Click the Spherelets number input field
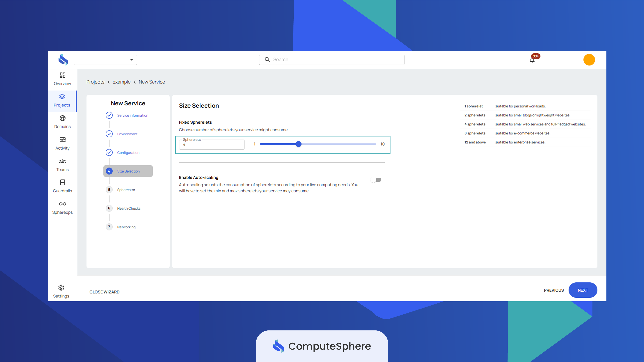The height and width of the screenshot is (362, 644). coord(212,145)
